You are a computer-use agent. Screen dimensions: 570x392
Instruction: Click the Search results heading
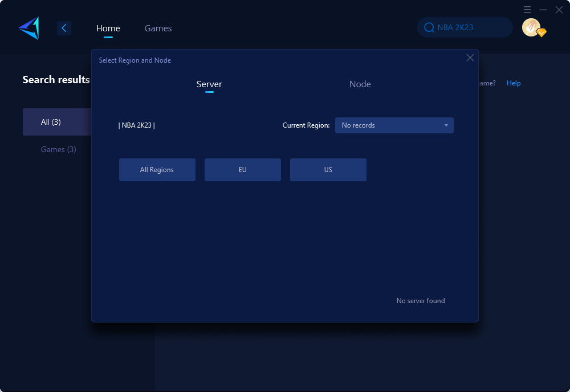56,80
